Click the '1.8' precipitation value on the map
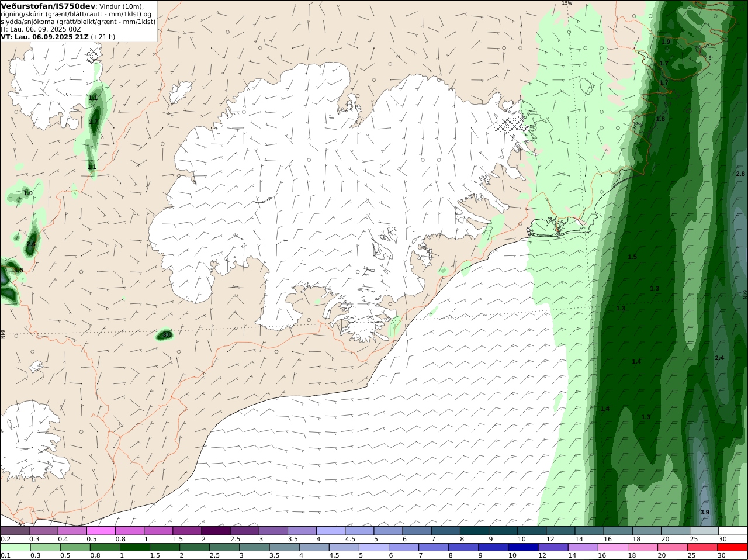This screenshot has width=748, height=560. 660,119
